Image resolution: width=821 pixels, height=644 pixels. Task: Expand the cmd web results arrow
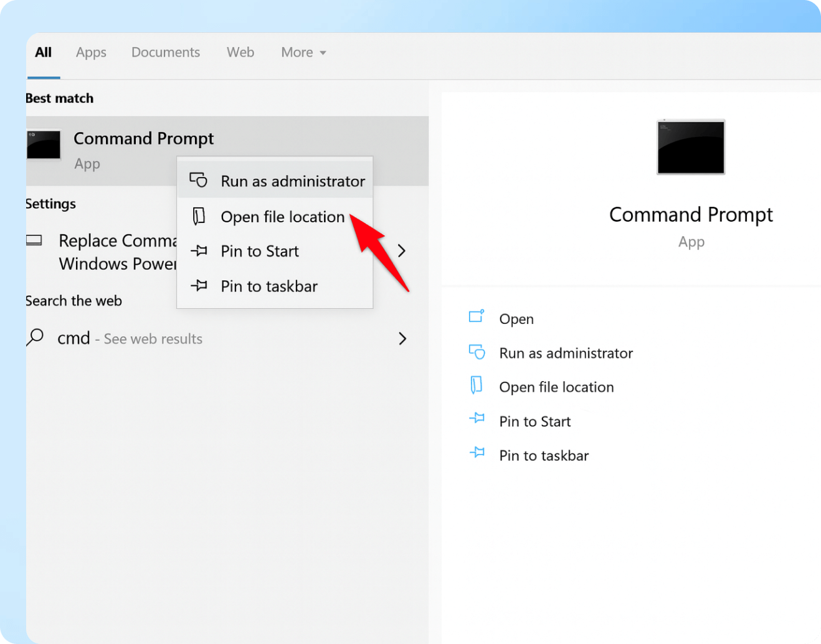point(402,338)
